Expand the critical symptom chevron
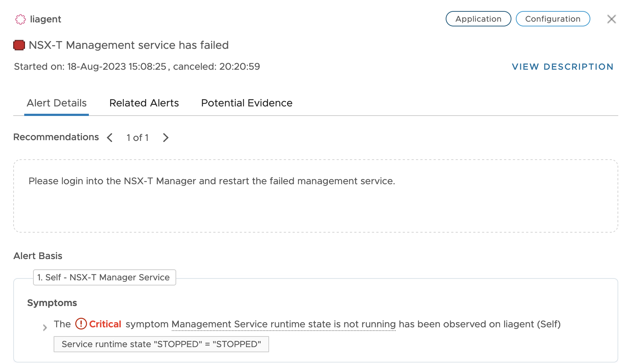This screenshot has height=364, width=630. point(45,327)
